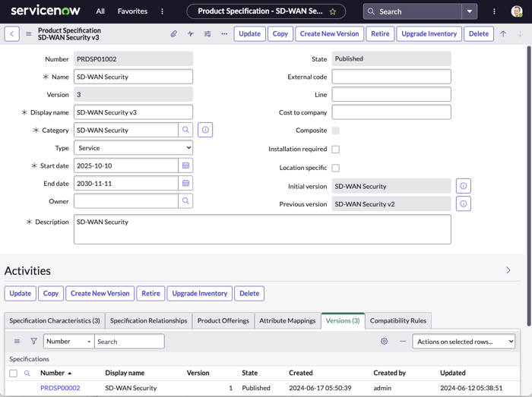Open Actions on selected rows dropdown

click(x=464, y=342)
